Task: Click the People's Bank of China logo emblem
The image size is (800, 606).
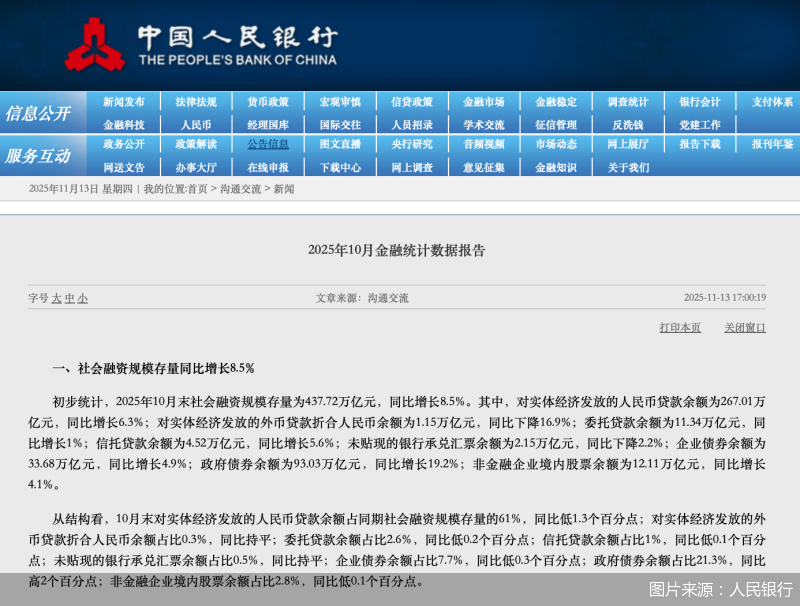Action: click(97, 42)
